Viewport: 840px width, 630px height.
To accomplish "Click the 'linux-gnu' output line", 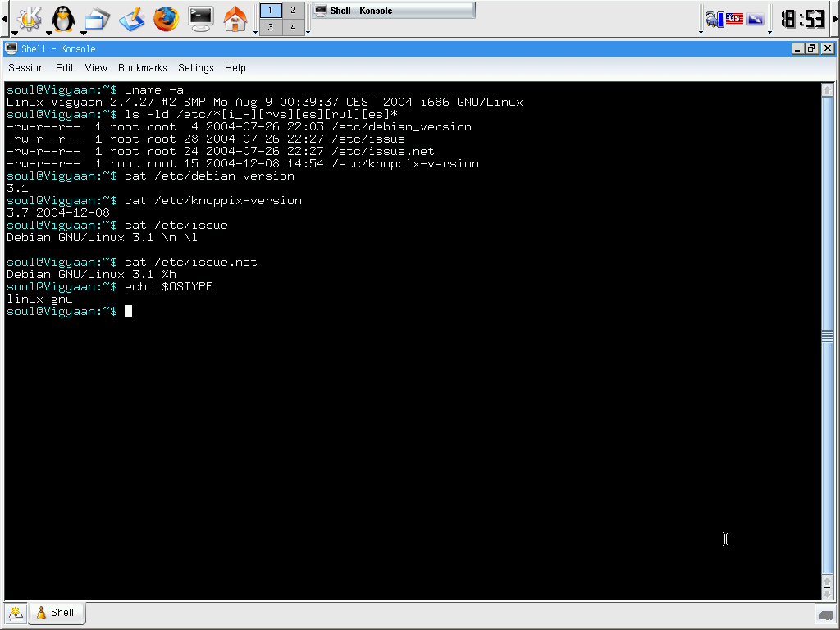I will tap(39, 299).
